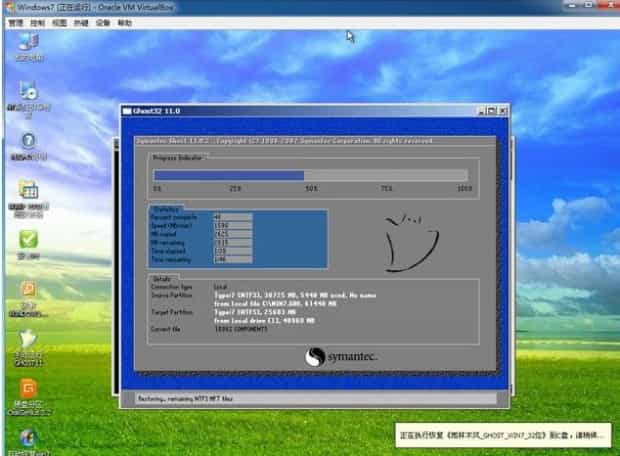Click the Progress Indicator label
Viewport: 620px width, 456px height.
coord(177,158)
